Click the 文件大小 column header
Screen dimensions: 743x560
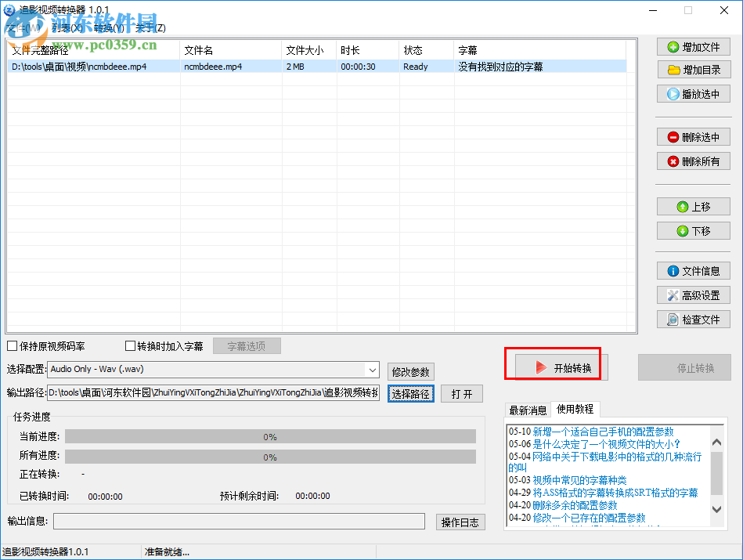click(309, 50)
